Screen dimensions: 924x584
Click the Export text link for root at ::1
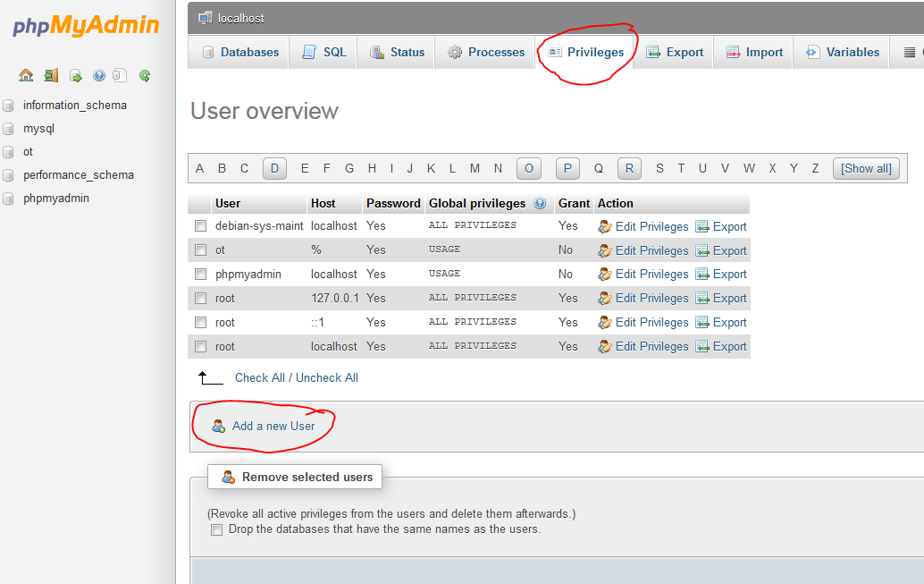click(x=729, y=323)
